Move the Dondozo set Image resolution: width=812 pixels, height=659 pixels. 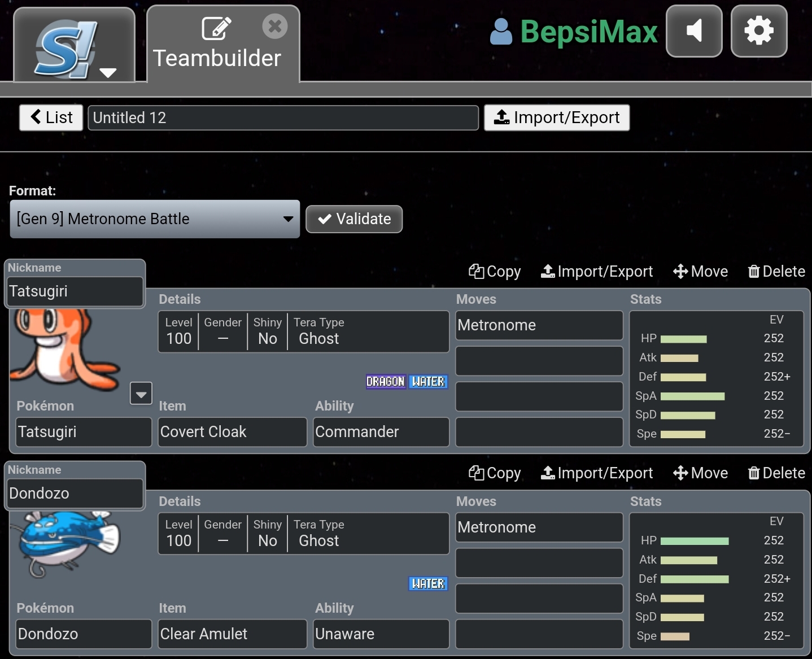(x=700, y=473)
